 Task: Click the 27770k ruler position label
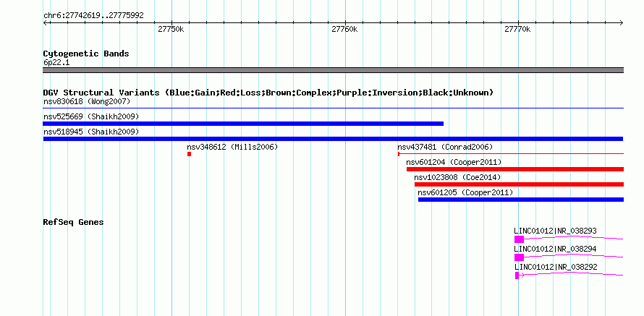pos(518,29)
